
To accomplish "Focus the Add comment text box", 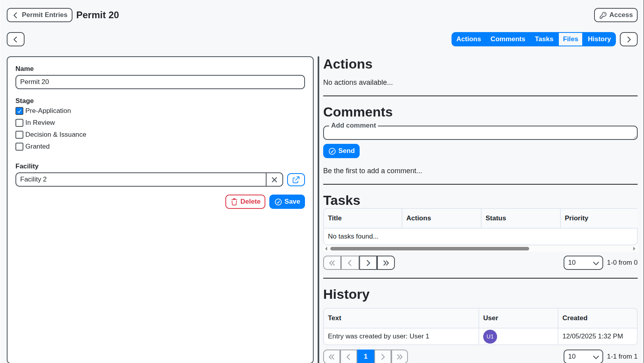I will point(480,134).
